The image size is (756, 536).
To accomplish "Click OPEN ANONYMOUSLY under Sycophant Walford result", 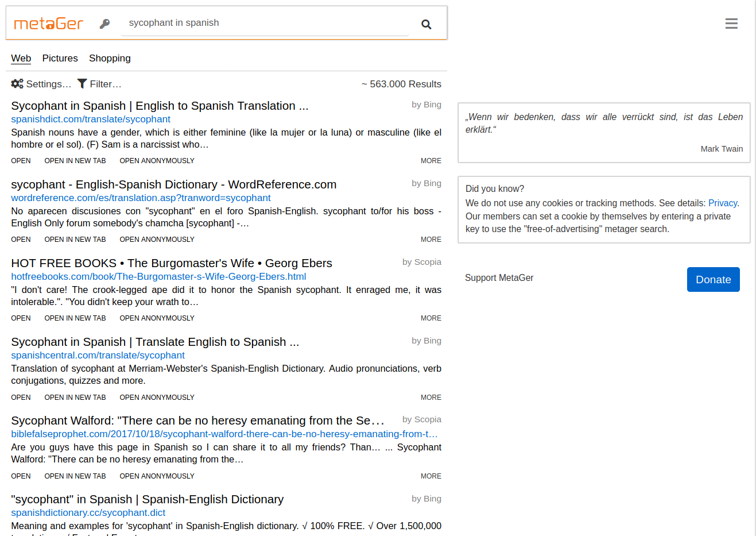I will tap(157, 476).
